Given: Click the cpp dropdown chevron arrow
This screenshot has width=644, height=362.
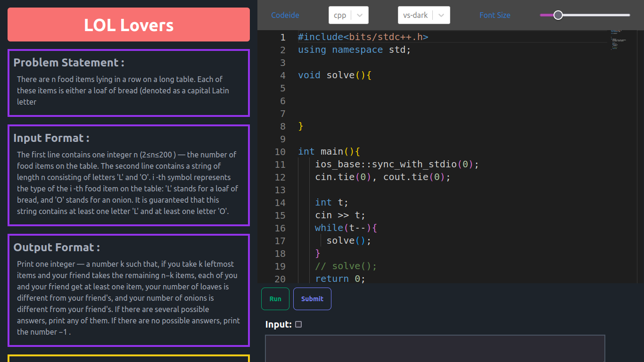Looking at the screenshot, I should [x=360, y=15].
